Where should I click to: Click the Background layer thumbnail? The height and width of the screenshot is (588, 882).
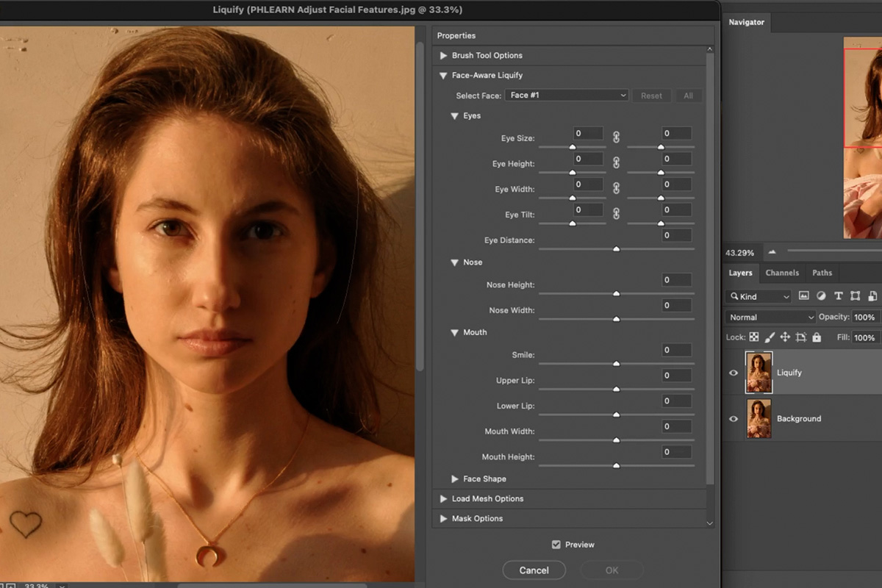point(759,419)
